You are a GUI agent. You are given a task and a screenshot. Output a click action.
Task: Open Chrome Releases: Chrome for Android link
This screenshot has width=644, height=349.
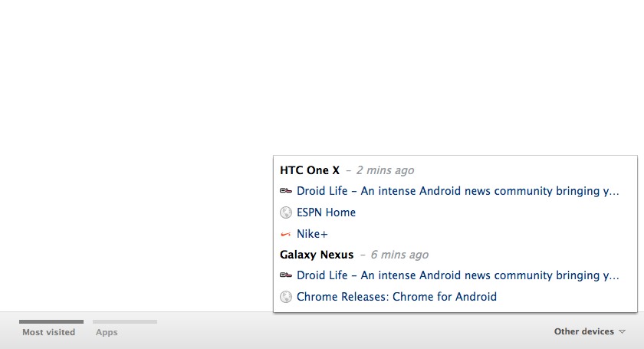pos(396,296)
